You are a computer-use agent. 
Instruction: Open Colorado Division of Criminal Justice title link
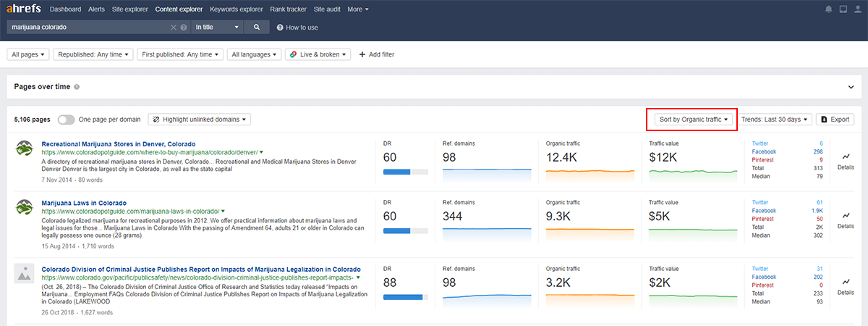201,269
